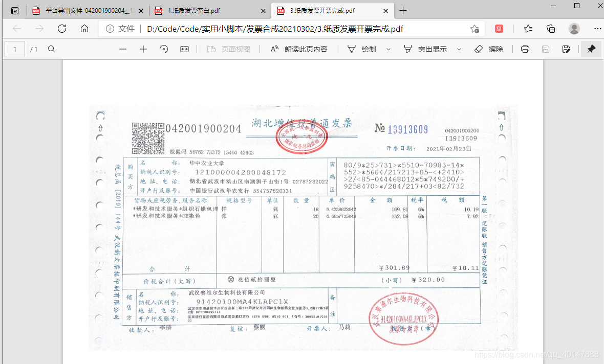
Task: Open the tab actions menu icon
Action: click(15, 11)
